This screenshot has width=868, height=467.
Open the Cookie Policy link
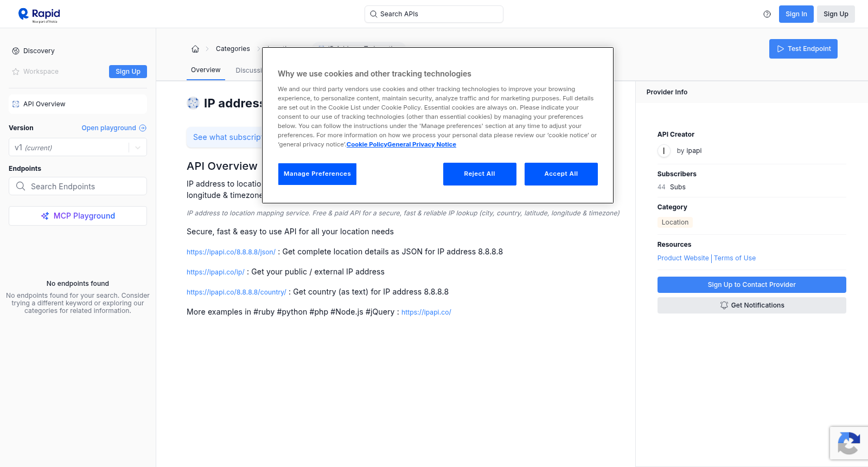367,144
